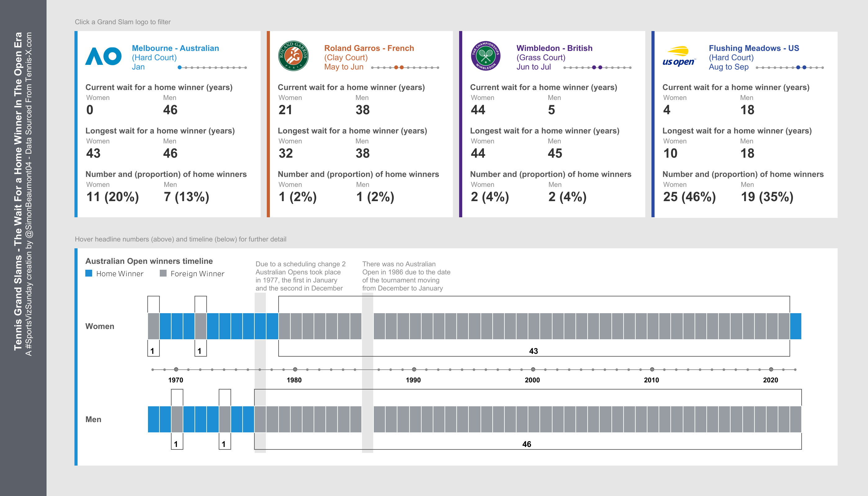
Task: Click the Melbourne - Australian title
Action: coord(175,48)
